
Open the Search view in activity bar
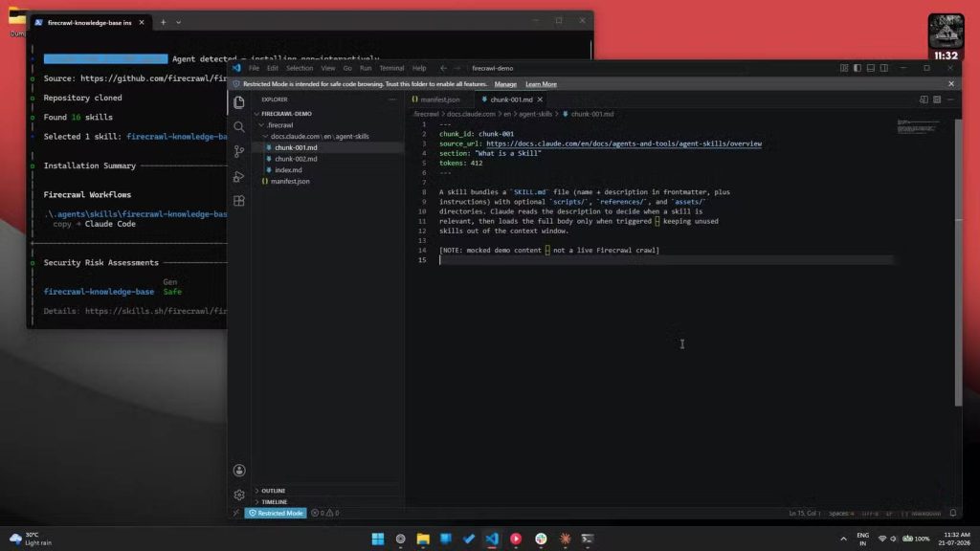tap(239, 127)
